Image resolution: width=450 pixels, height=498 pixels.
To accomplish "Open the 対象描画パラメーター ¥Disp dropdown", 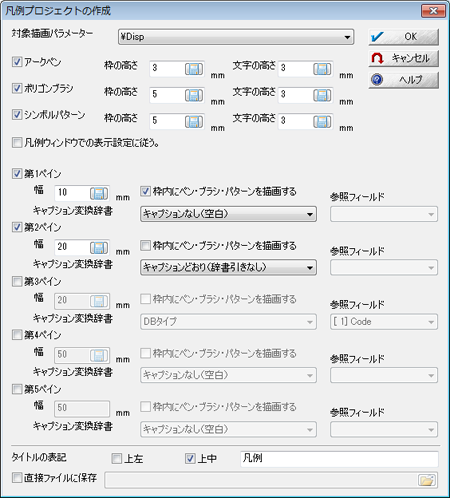I will click(236, 37).
